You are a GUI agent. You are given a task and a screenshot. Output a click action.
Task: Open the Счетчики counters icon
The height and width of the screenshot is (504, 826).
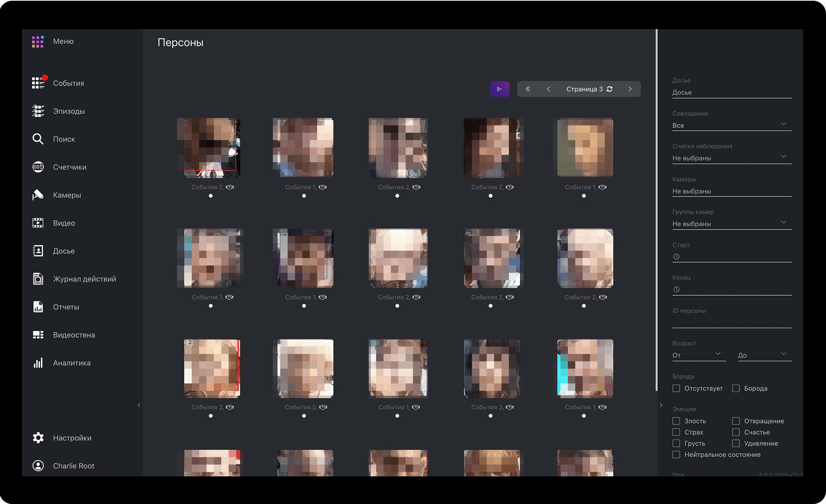[x=38, y=167]
